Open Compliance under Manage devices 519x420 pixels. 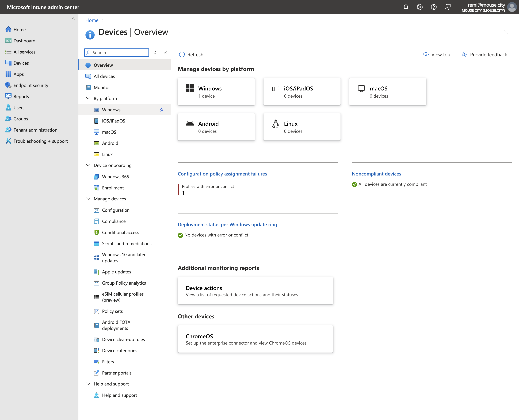pyautogui.click(x=125, y=221)
